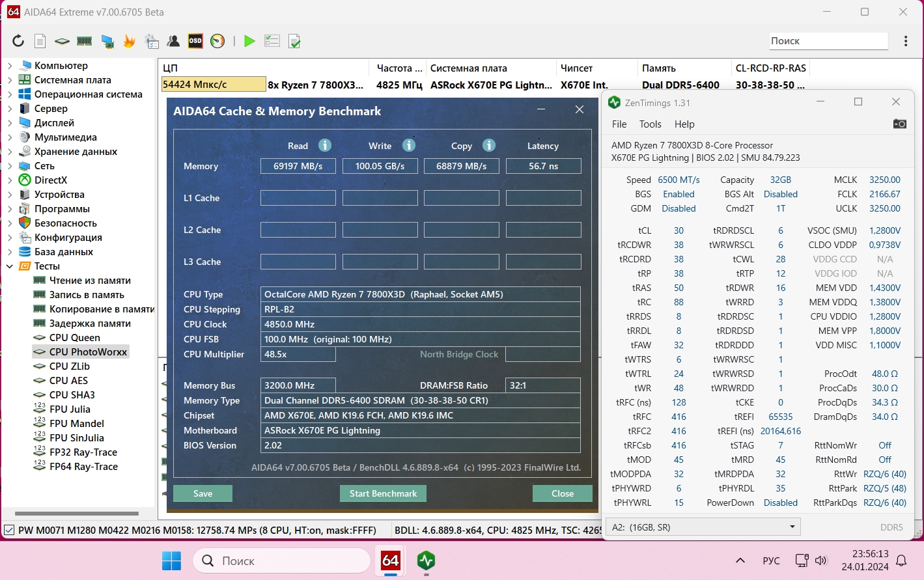Open the Tools menu in ZenTimings
Image resolution: width=924 pixels, height=580 pixels.
[x=650, y=124]
